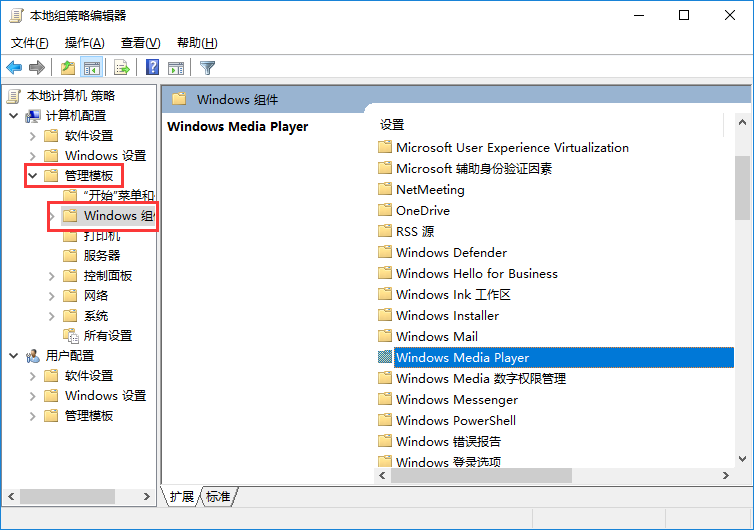Open Help via the question mark icon
This screenshot has width=754, height=530.
pyautogui.click(x=153, y=68)
